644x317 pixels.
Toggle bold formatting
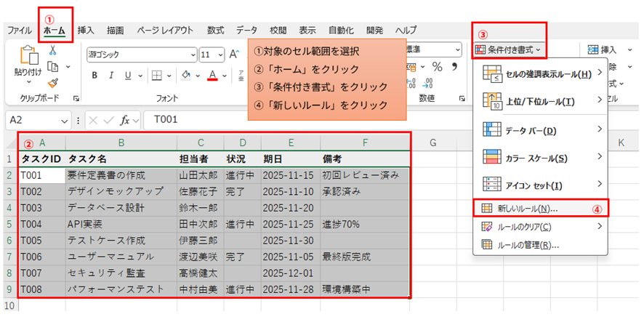point(95,76)
